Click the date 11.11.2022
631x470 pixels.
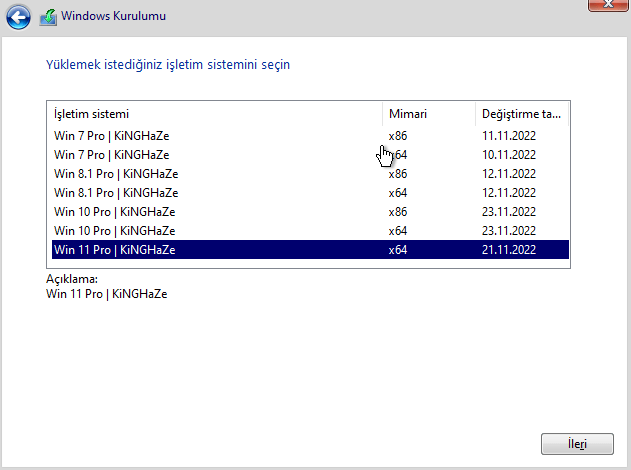[509, 136]
